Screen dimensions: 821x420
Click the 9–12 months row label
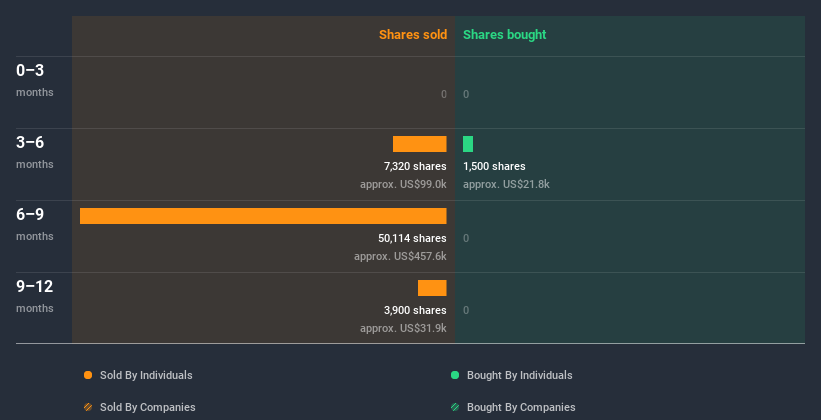click(35, 296)
